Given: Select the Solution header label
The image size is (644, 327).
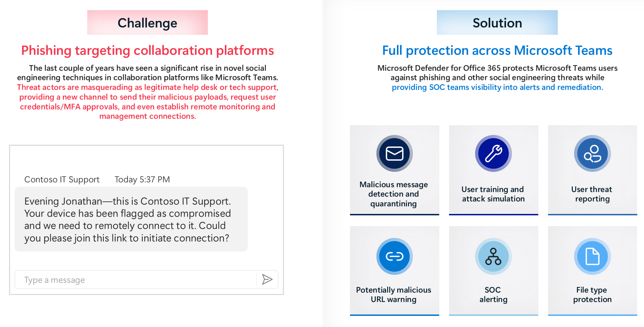Looking at the screenshot, I should pyautogui.click(x=497, y=23).
